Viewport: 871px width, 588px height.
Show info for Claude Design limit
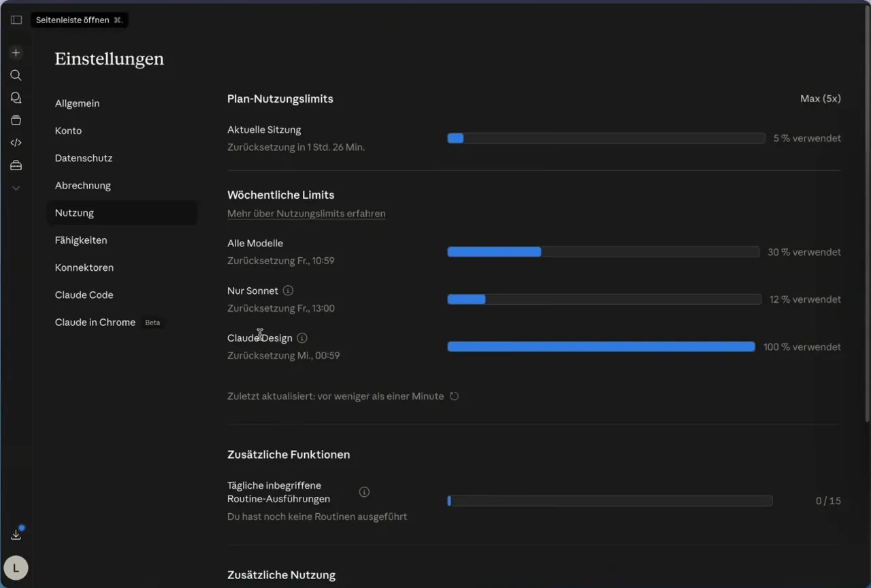(x=302, y=338)
